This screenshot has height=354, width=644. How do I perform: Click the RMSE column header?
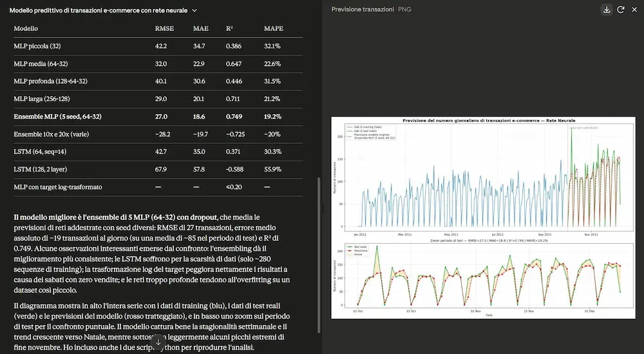pyautogui.click(x=164, y=28)
